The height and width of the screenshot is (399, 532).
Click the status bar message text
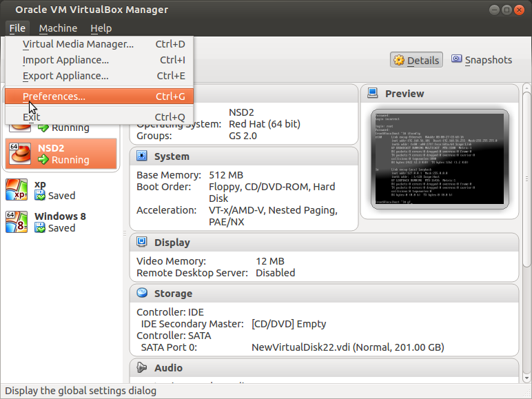pyautogui.click(x=81, y=391)
